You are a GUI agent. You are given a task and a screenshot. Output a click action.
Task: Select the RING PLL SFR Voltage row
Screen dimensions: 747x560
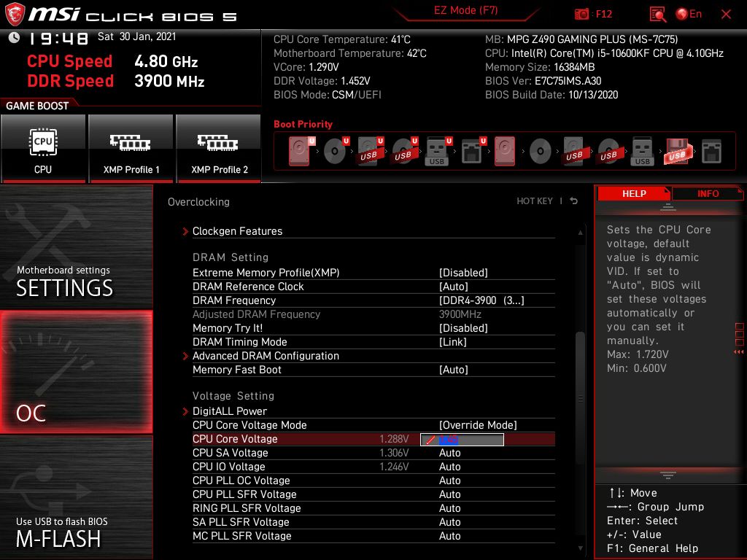(x=373, y=508)
